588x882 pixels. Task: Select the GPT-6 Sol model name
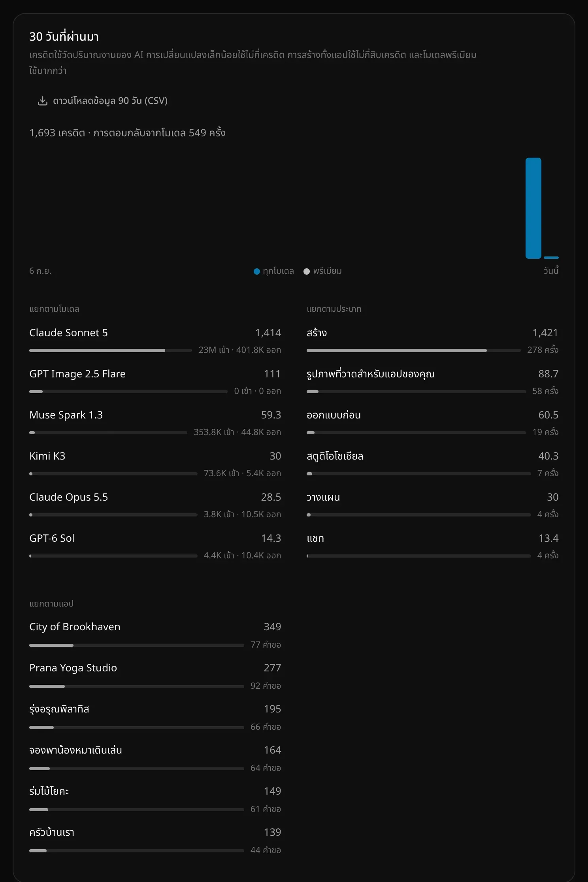tap(52, 538)
